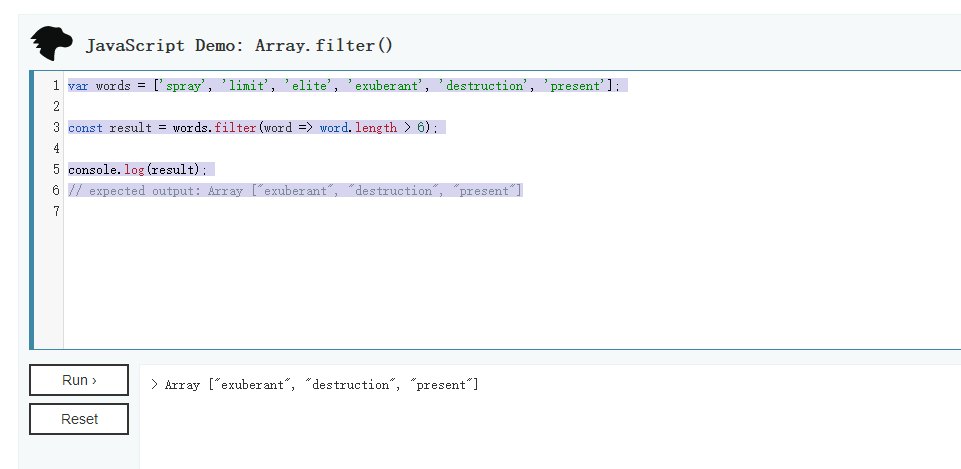
Task: Click the number 6 in the filter condition
Action: click(420, 128)
